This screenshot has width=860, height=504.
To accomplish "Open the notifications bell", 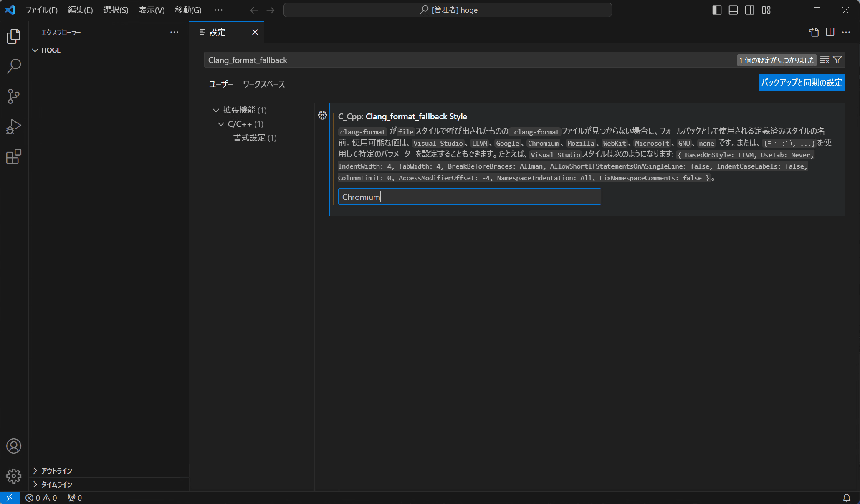I will coord(846,498).
